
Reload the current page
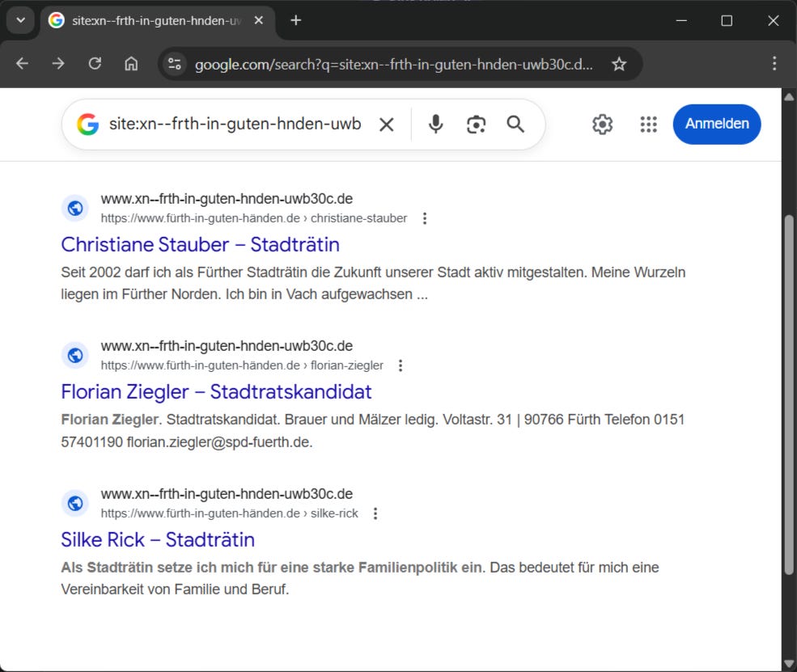click(95, 64)
